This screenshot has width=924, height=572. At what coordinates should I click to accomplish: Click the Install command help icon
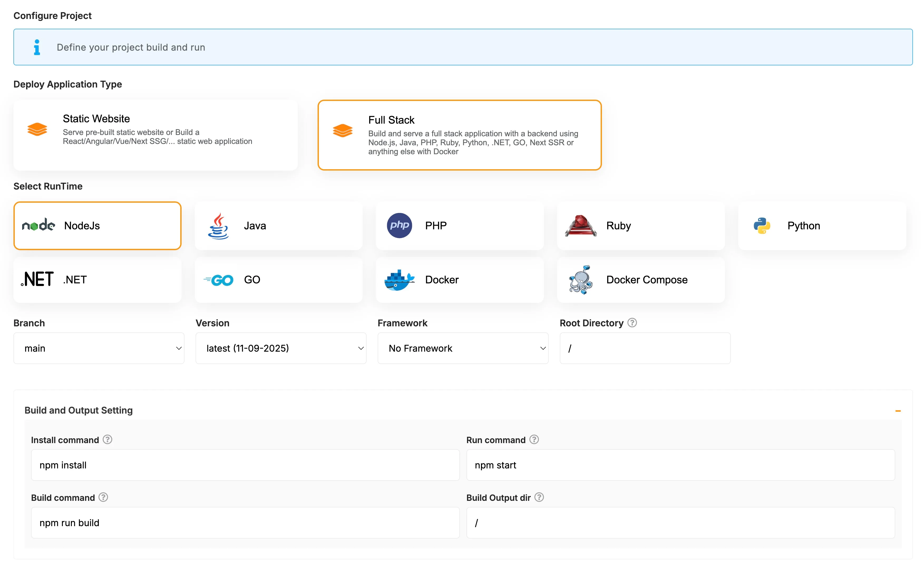108,440
